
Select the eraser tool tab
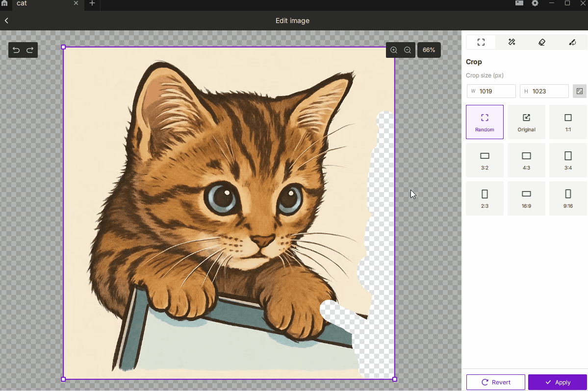click(x=542, y=42)
